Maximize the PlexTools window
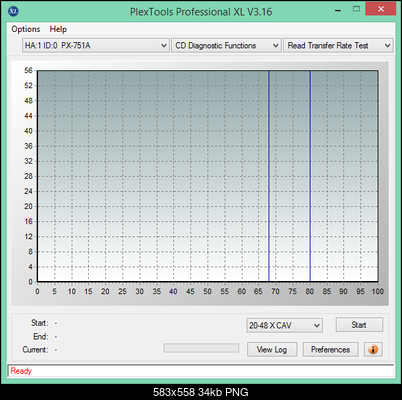This screenshot has height=400, width=402. point(356,9)
